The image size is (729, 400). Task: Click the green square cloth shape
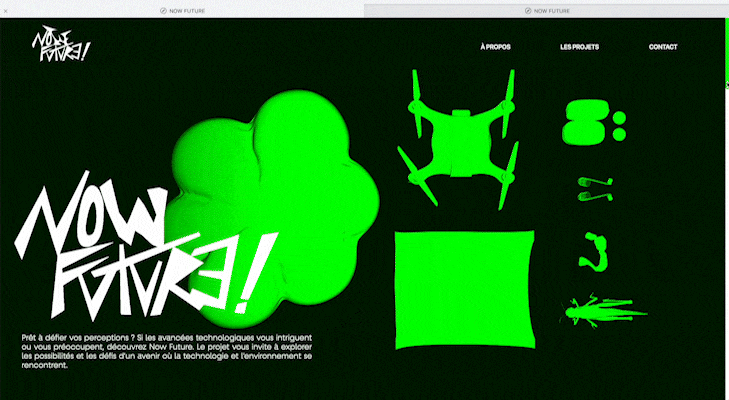[466, 289]
